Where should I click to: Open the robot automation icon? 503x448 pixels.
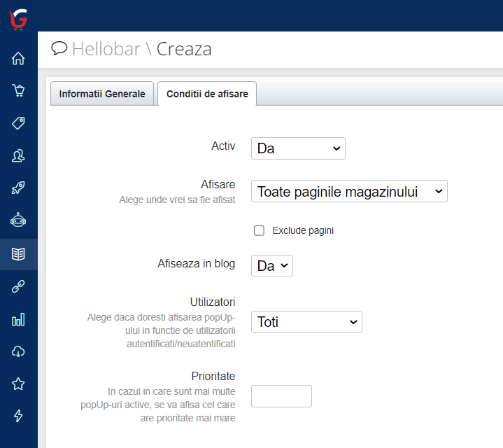18,220
